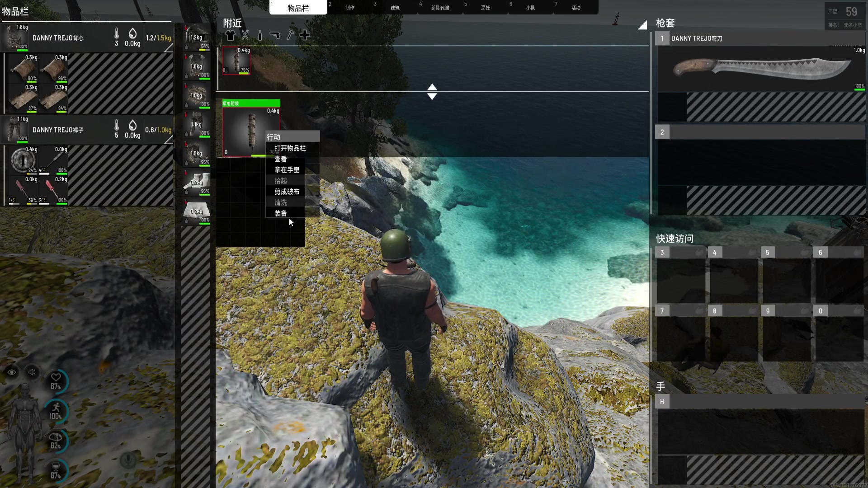Select the 0.4kg round metal item in pants
The height and width of the screenshot is (488, 868).
click(24, 160)
